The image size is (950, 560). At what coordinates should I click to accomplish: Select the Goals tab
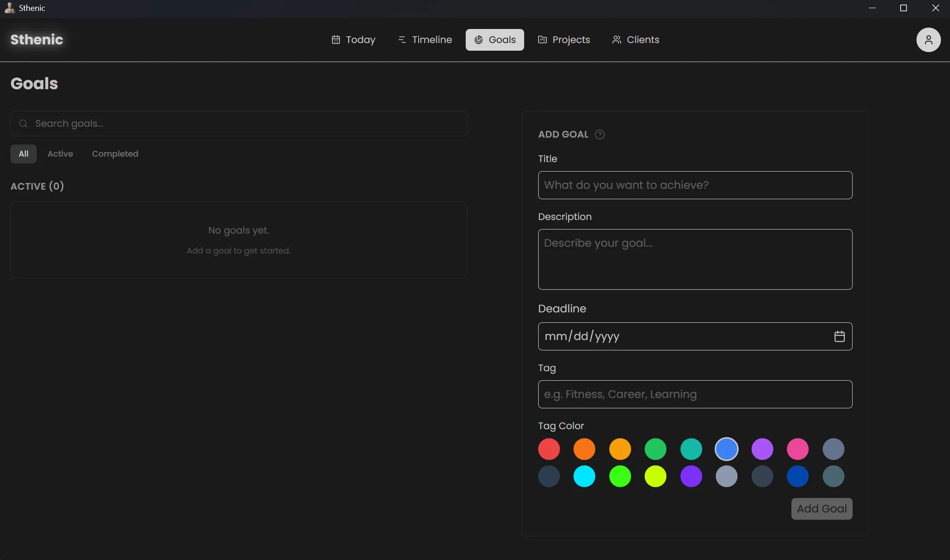point(495,40)
